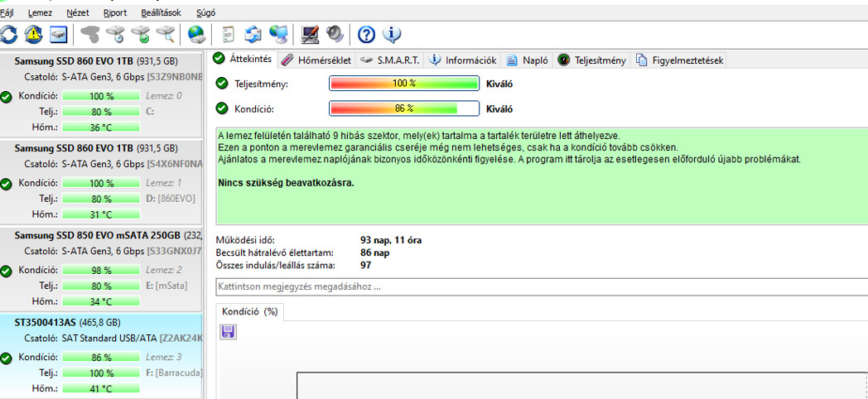Open the Súgó menu
The image size is (868, 399).
(x=206, y=12)
